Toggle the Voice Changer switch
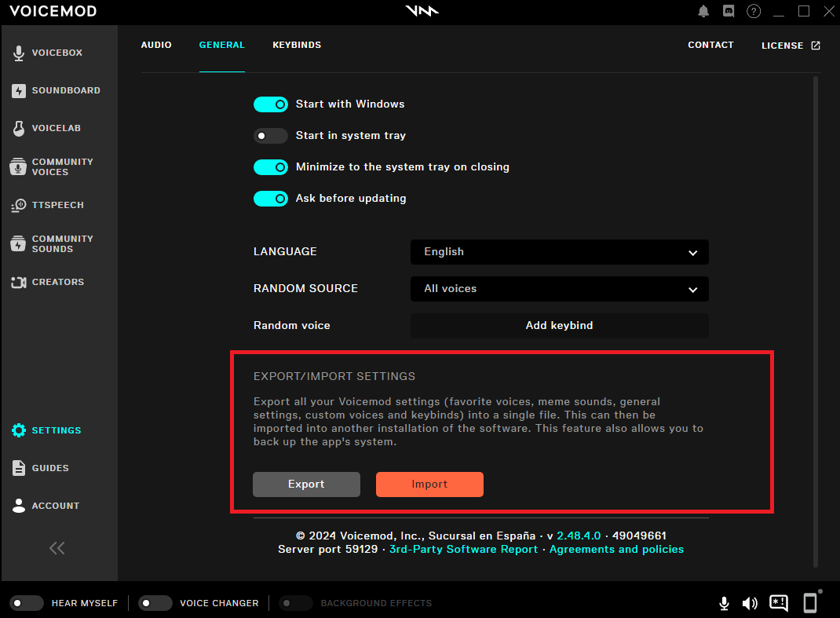 (x=155, y=603)
